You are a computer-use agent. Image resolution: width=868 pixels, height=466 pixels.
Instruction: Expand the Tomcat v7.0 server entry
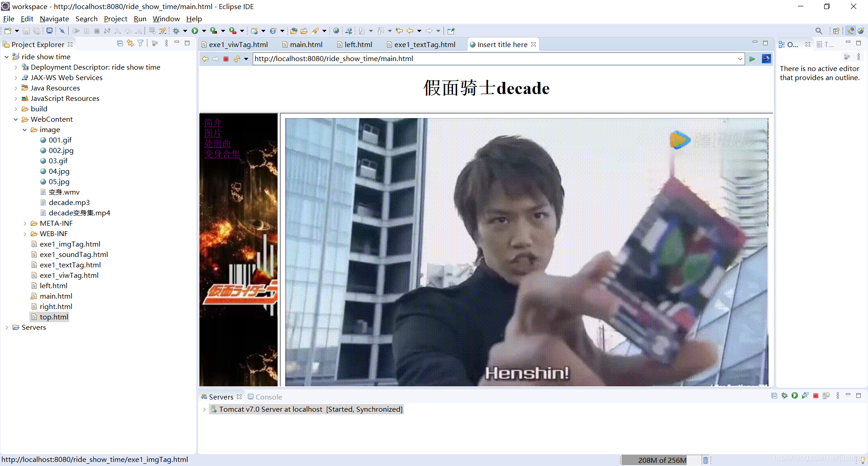[x=204, y=409]
